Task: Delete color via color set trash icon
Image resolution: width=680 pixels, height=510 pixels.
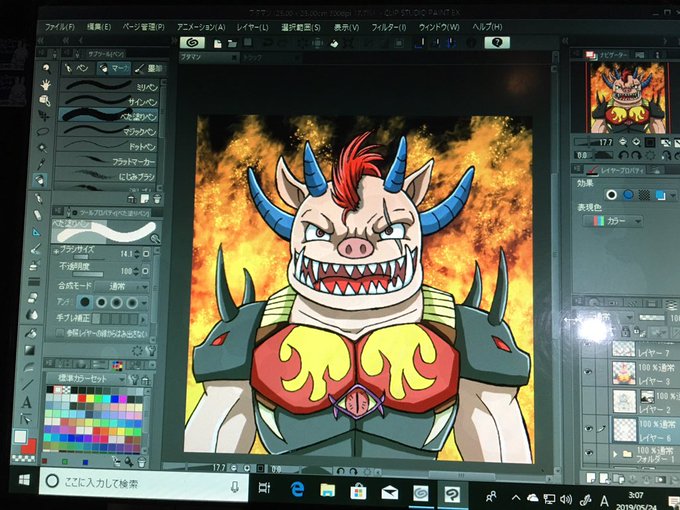Action: 141,462
